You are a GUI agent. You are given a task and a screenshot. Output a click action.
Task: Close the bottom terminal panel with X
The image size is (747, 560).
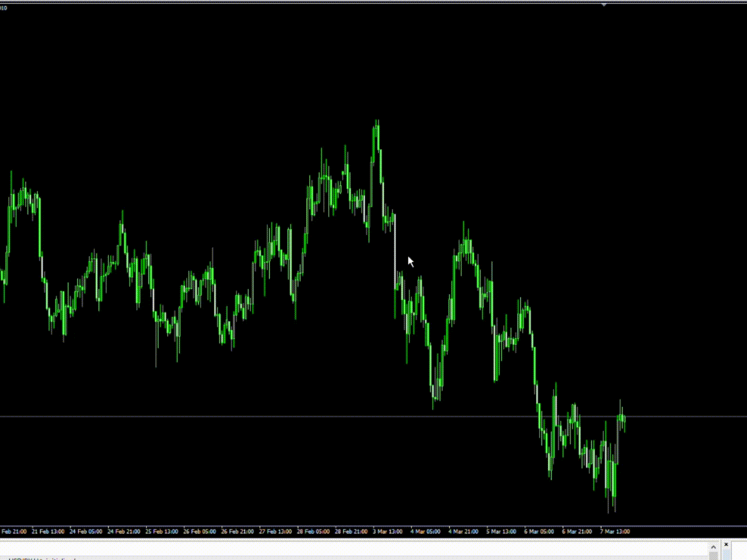(x=726, y=544)
